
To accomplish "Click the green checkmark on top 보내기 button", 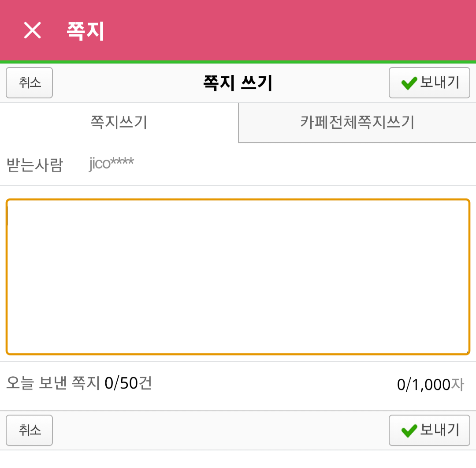I will point(409,83).
